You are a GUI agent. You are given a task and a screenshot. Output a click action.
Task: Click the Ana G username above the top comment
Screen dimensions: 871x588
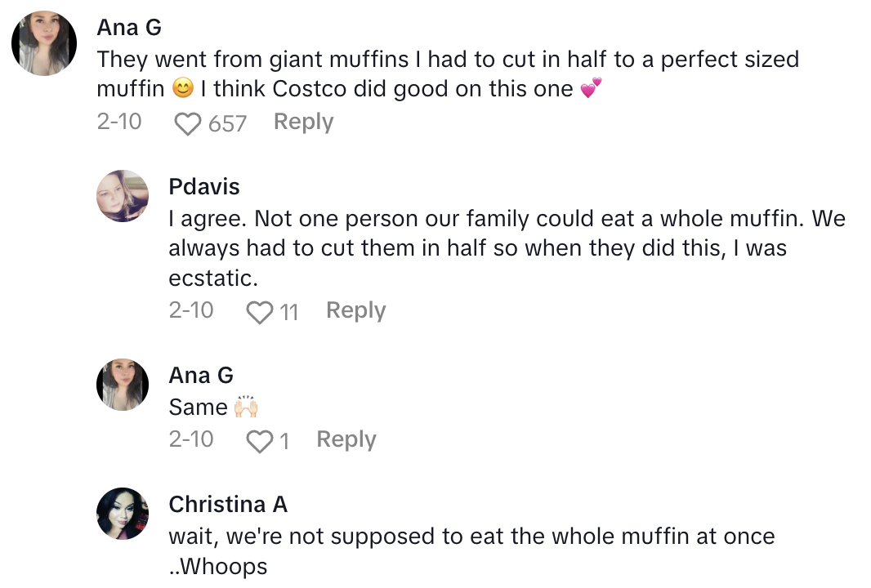129,27
